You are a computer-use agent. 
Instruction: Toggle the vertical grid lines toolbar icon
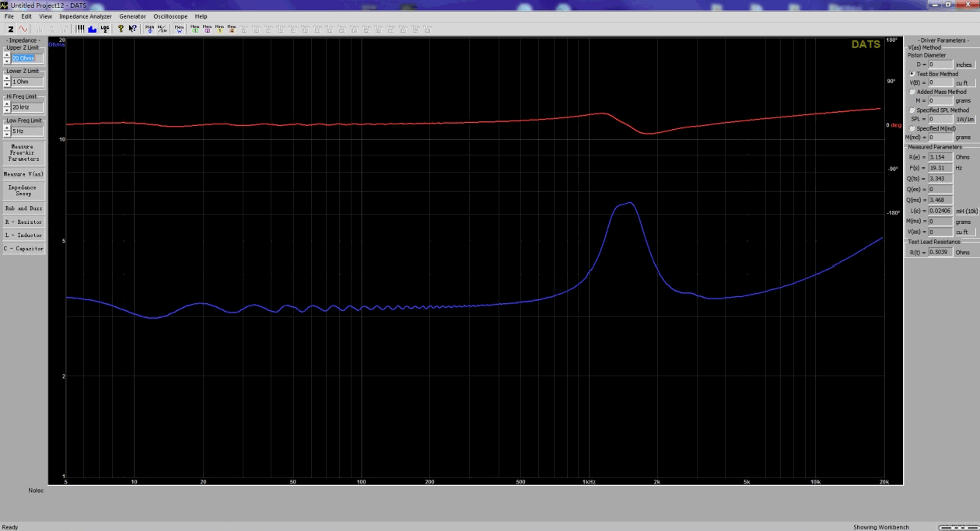click(80, 29)
